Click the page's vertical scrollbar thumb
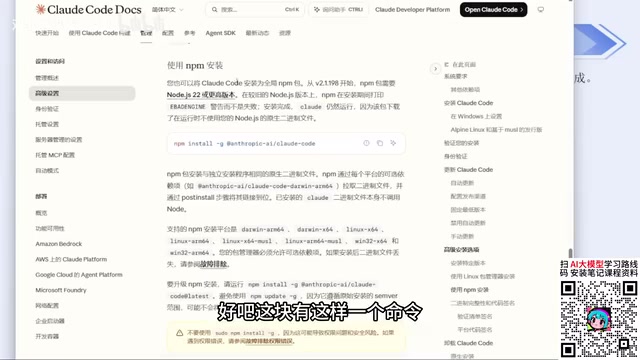 point(570,253)
